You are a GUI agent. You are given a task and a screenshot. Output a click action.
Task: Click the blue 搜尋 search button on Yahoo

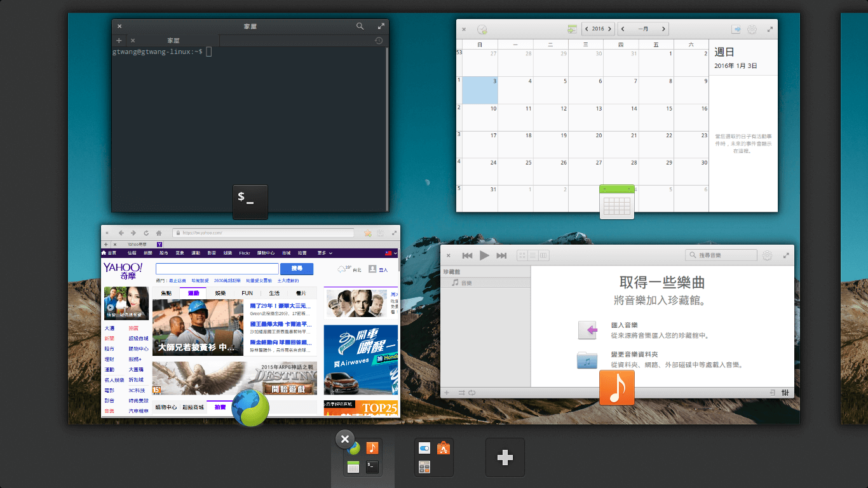(x=296, y=268)
